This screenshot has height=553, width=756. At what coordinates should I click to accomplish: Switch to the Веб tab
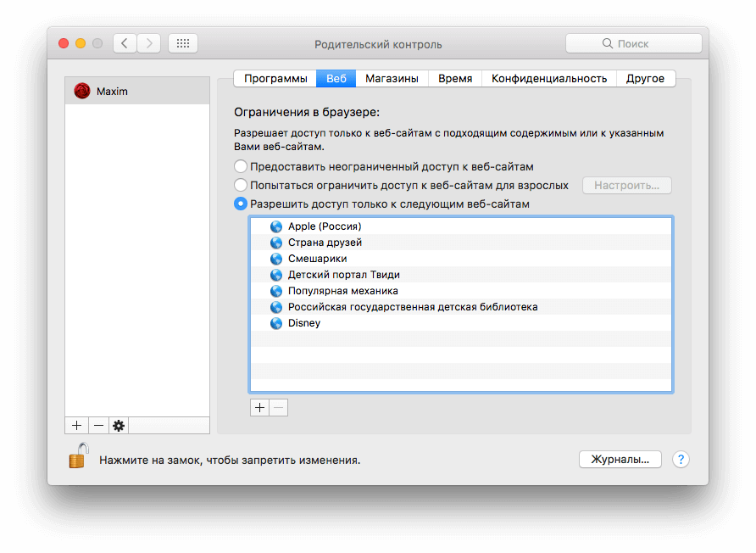click(336, 78)
